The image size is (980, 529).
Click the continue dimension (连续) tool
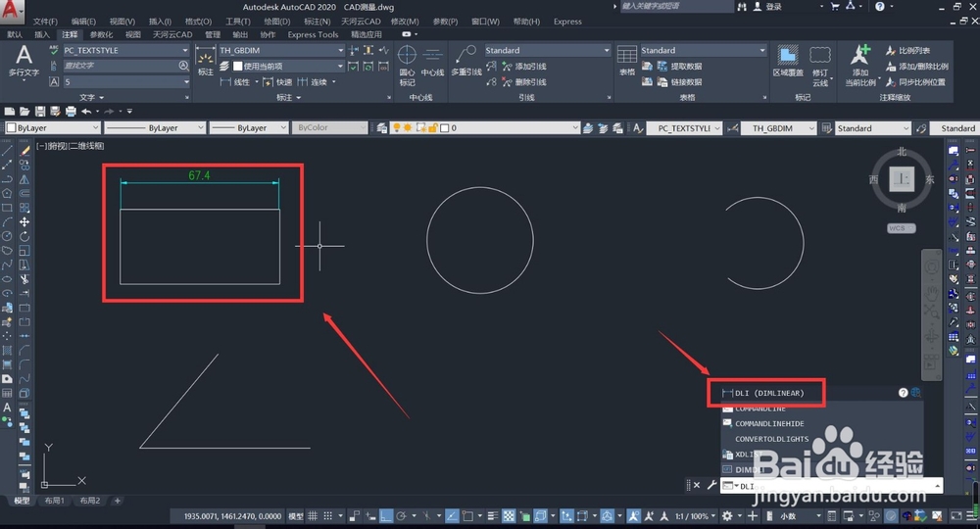click(x=313, y=82)
